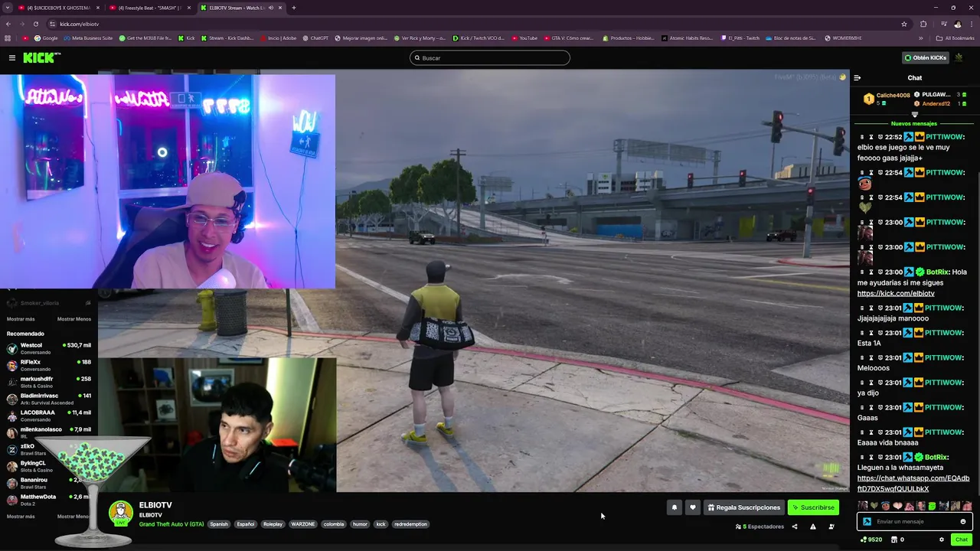The width and height of the screenshot is (980, 551).
Task: Open the user icon beside the report triangle
Action: [831, 527]
